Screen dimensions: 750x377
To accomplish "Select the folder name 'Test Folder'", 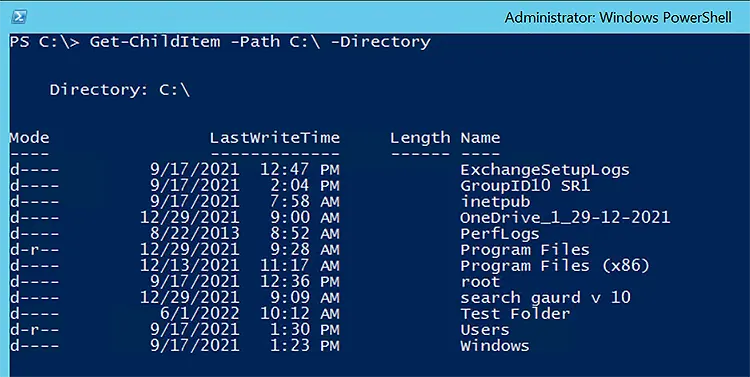I will coord(515,314).
